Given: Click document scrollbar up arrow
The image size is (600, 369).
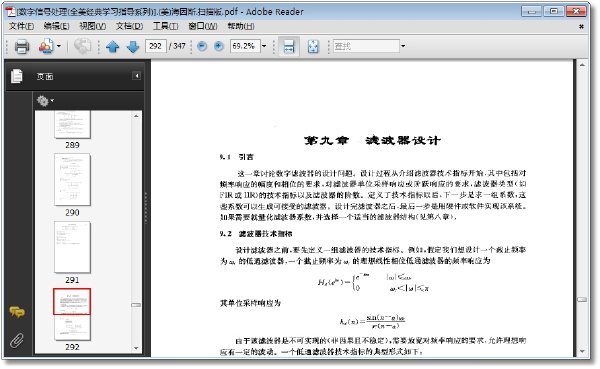Looking at the screenshot, I should click(582, 65).
